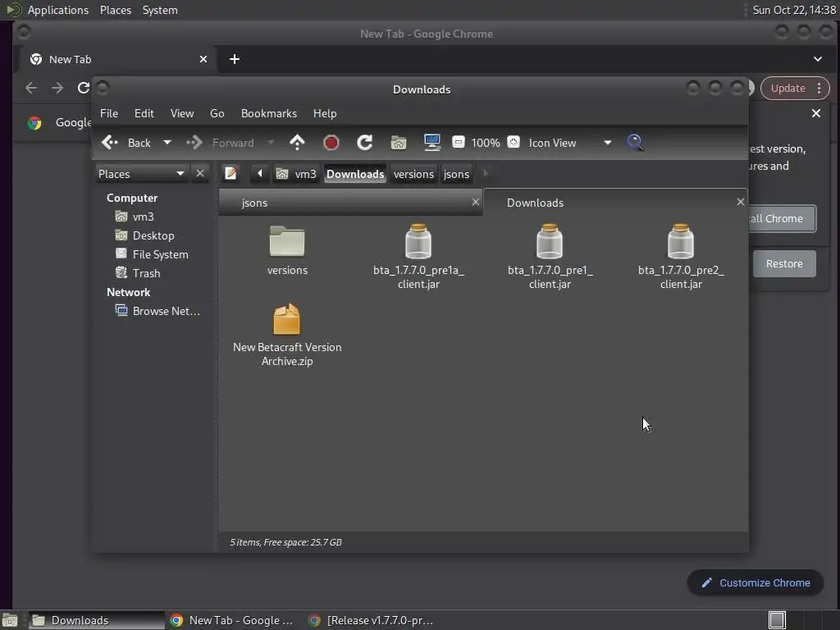Screen dimensions: 840x630
Task: Close the Downloads file tab
Action: point(741,202)
